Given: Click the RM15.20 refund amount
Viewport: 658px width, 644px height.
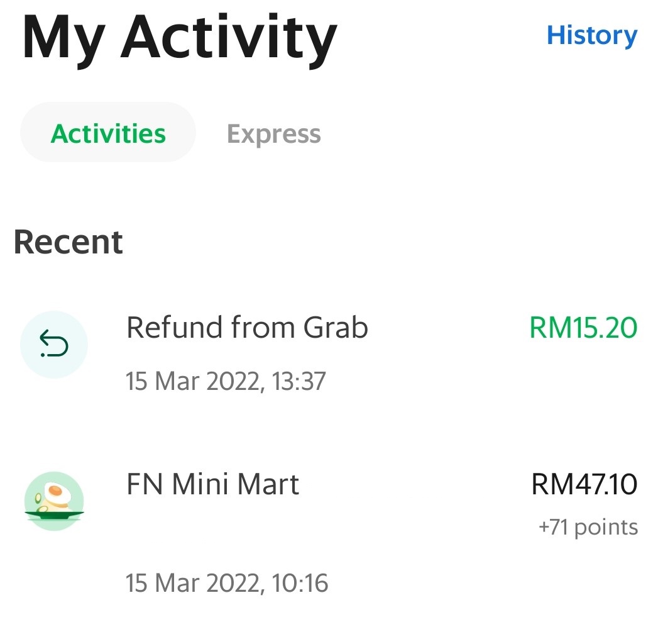Looking at the screenshot, I should coord(583,328).
